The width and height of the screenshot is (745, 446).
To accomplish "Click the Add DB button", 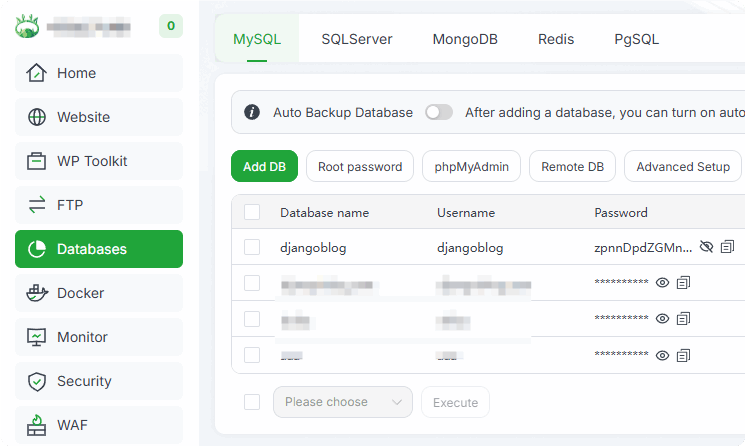I will click(x=264, y=167).
